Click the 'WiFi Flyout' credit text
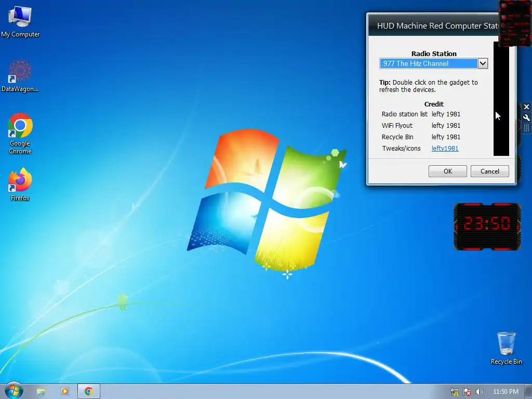532x399 pixels. click(x=397, y=126)
